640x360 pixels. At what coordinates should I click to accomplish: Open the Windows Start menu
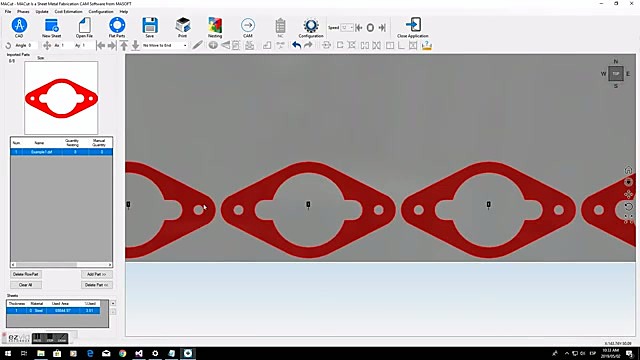[x=8, y=353]
